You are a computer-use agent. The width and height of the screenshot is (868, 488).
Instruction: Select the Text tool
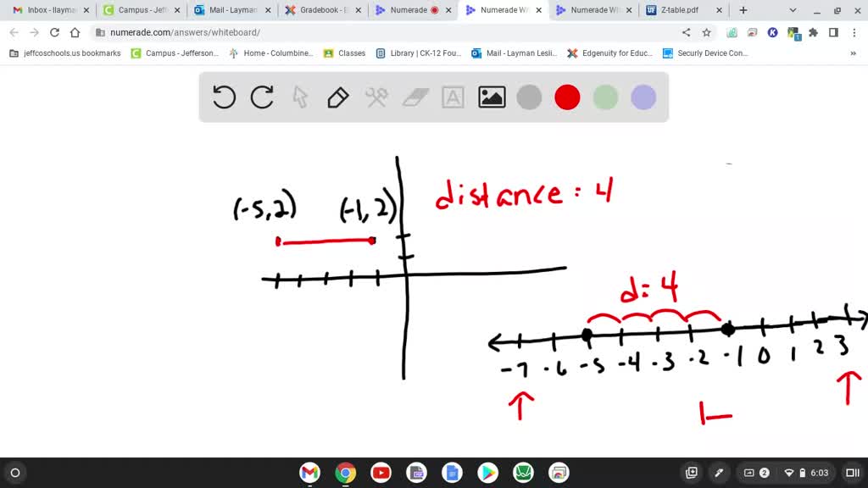453,97
